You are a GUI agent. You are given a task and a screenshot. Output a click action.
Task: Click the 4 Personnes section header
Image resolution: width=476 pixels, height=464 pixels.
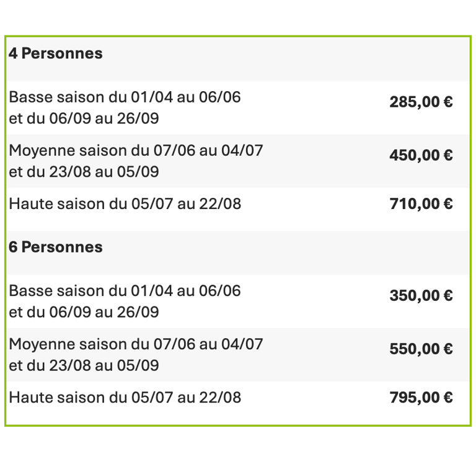(x=56, y=54)
